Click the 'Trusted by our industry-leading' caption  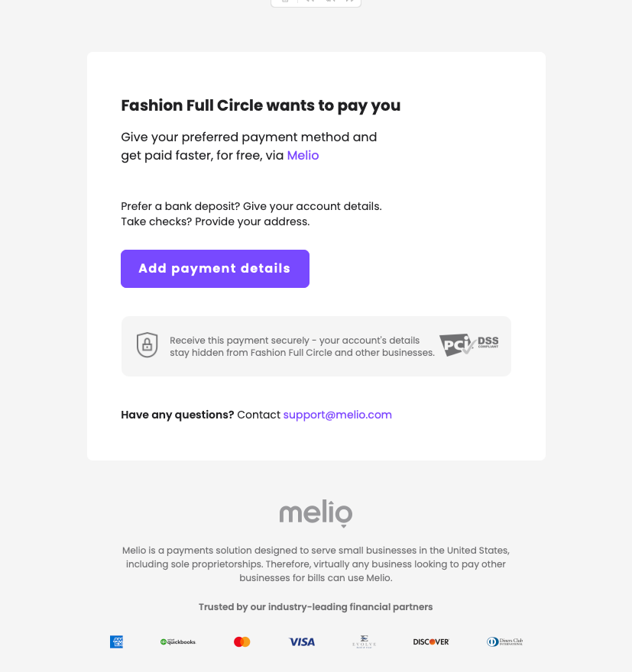[316, 607]
